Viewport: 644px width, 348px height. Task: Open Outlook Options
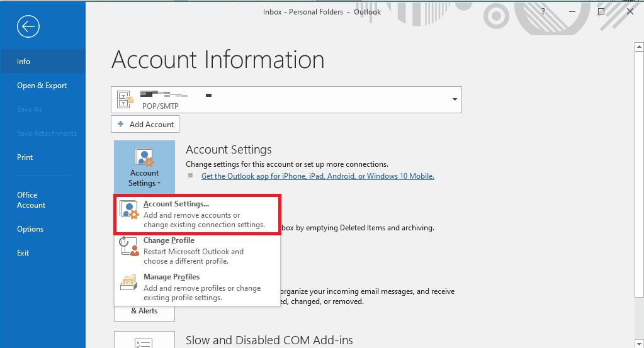pos(43,229)
